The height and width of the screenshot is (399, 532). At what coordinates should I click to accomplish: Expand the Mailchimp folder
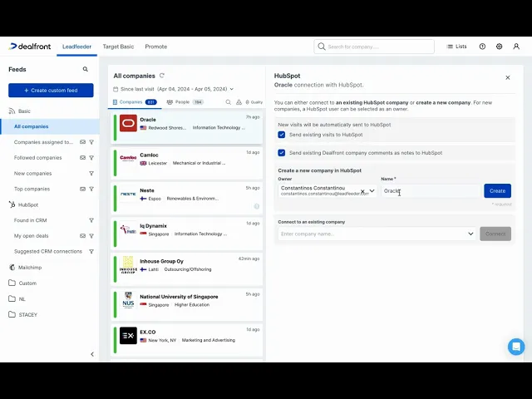click(x=25, y=268)
